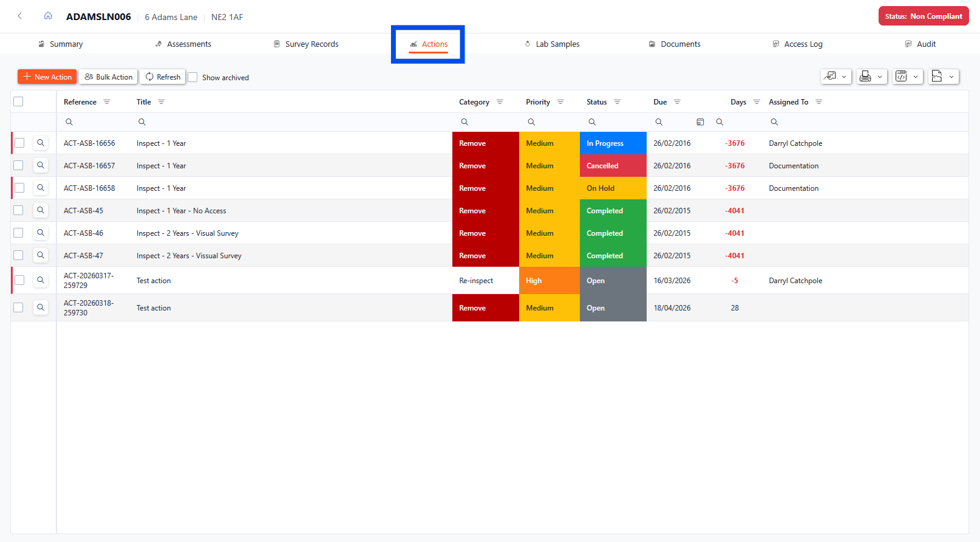980x542 pixels.
Task: Click the Reference column filter icon
Action: (107, 102)
